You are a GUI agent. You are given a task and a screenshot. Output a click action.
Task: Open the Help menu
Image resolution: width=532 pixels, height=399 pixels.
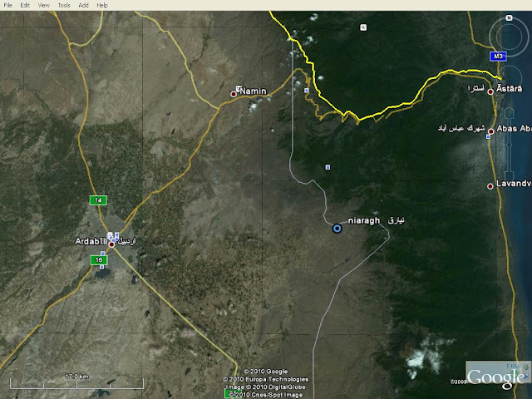click(x=102, y=5)
